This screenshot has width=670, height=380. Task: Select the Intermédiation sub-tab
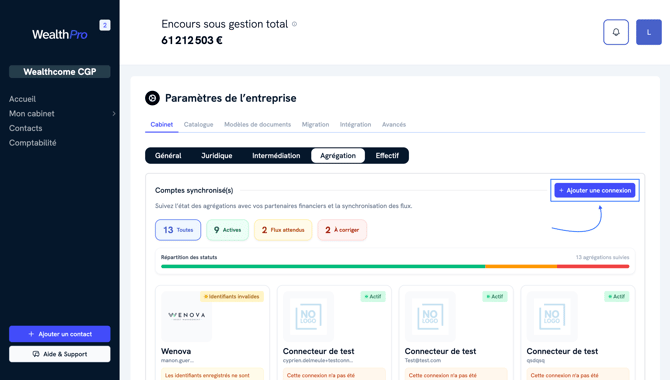[276, 156]
